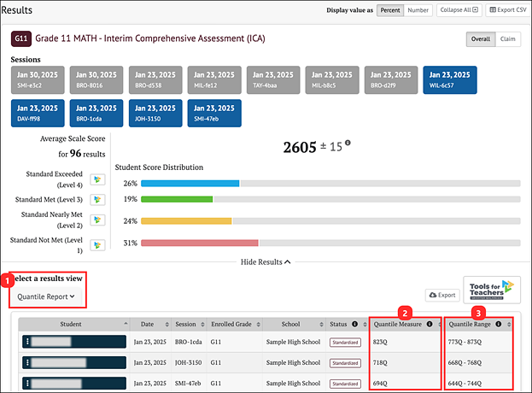Open Tools for Teachers icon for Standard Nearly Met
532x393 pixels.
pos(96,220)
